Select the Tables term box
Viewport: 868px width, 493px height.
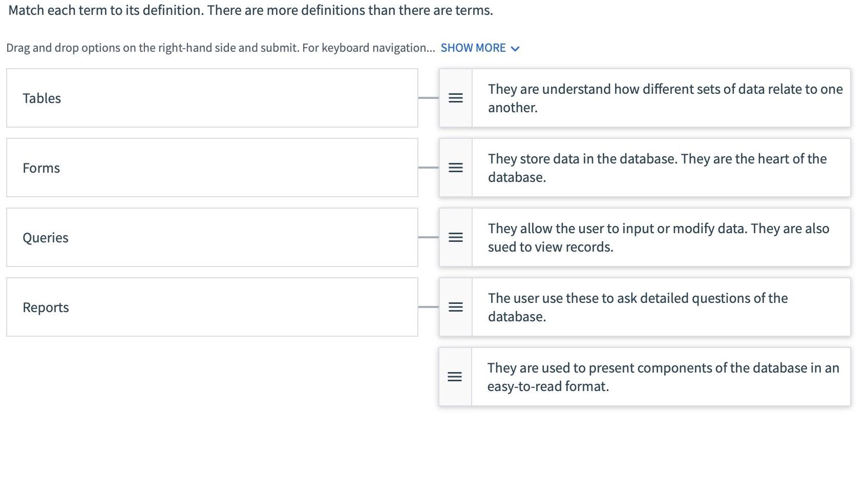[212, 98]
